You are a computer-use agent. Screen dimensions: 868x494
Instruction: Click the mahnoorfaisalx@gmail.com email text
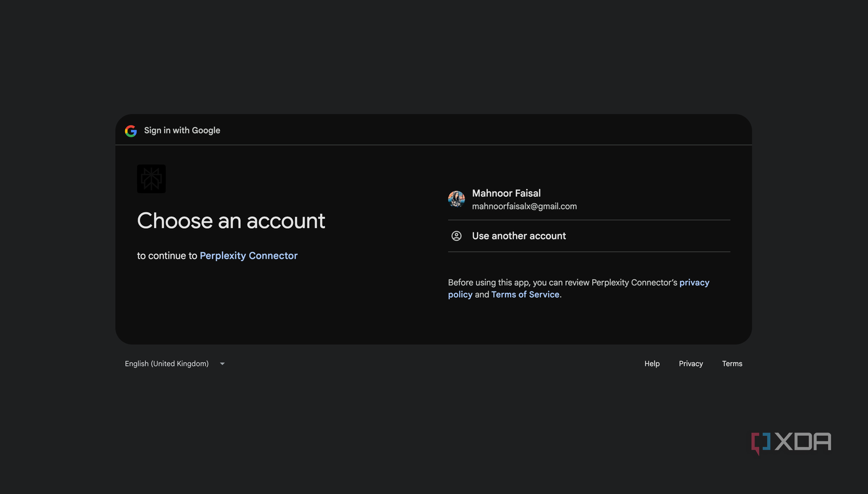click(x=524, y=206)
